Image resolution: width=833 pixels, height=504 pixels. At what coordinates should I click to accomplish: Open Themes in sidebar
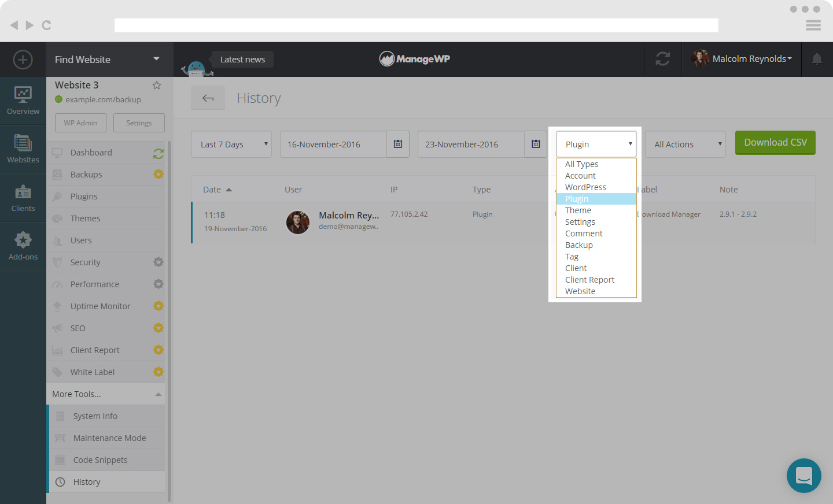click(106, 218)
